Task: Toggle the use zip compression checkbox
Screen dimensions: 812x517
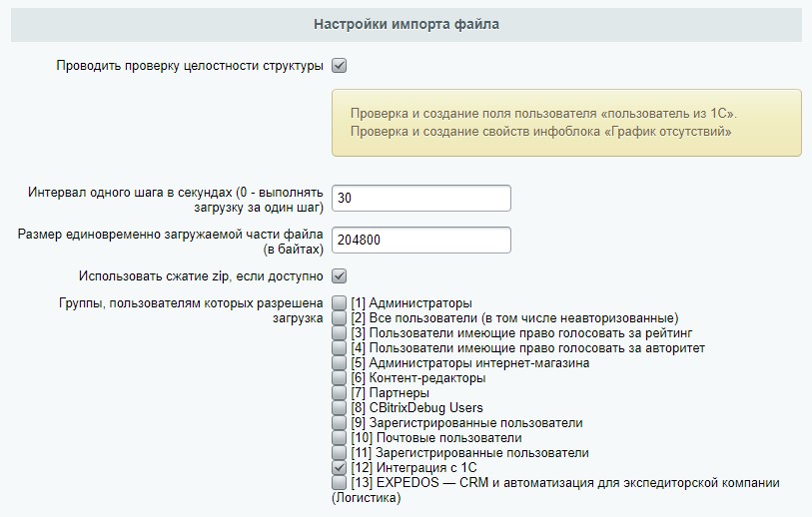Action: click(340, 275)
